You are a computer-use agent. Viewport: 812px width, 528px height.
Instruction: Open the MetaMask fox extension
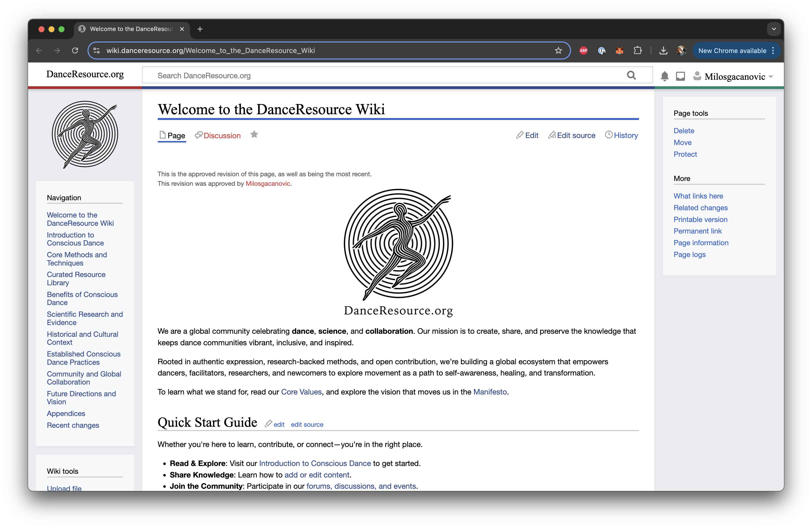coord(619,50)
